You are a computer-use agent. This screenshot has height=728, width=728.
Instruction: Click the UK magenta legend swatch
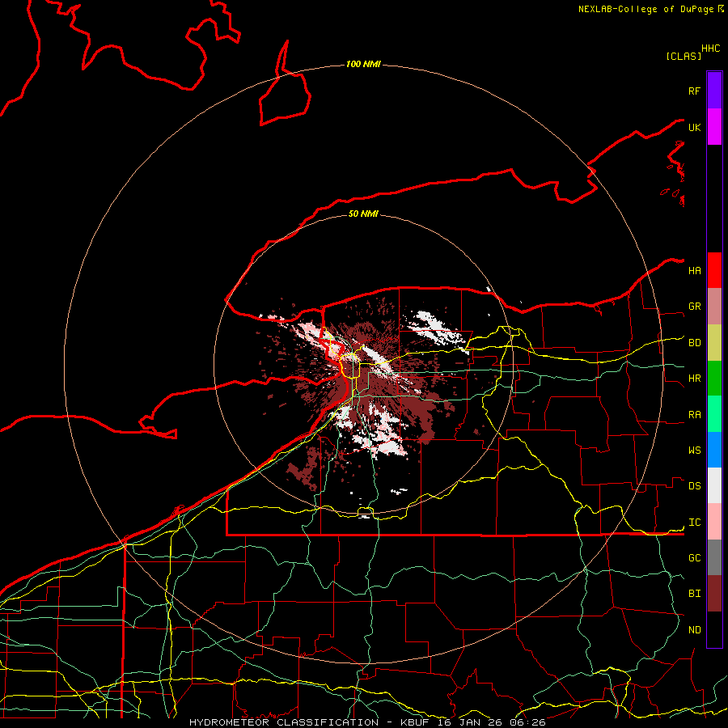click(x=714, y=126)
